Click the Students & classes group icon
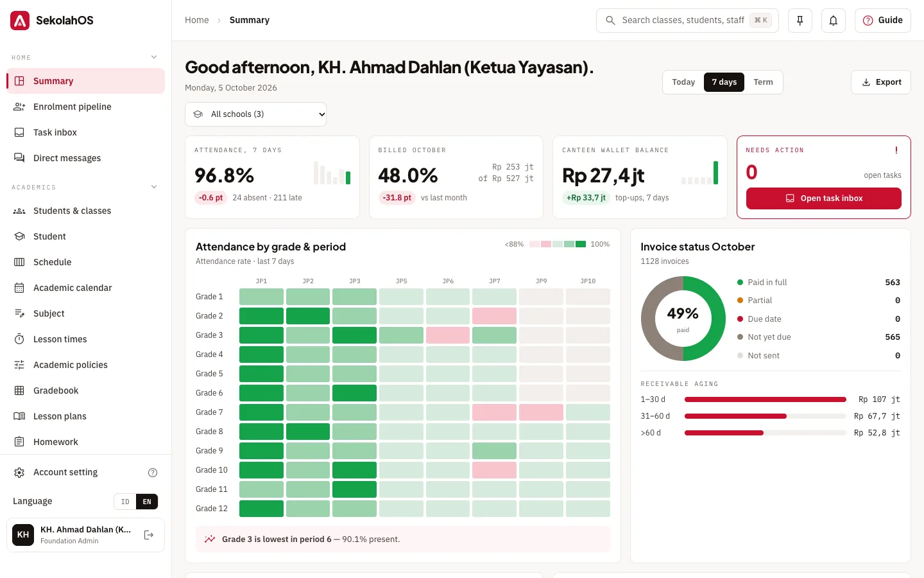The width and height of the screenshot is (924, 578). tap(19, 211)
